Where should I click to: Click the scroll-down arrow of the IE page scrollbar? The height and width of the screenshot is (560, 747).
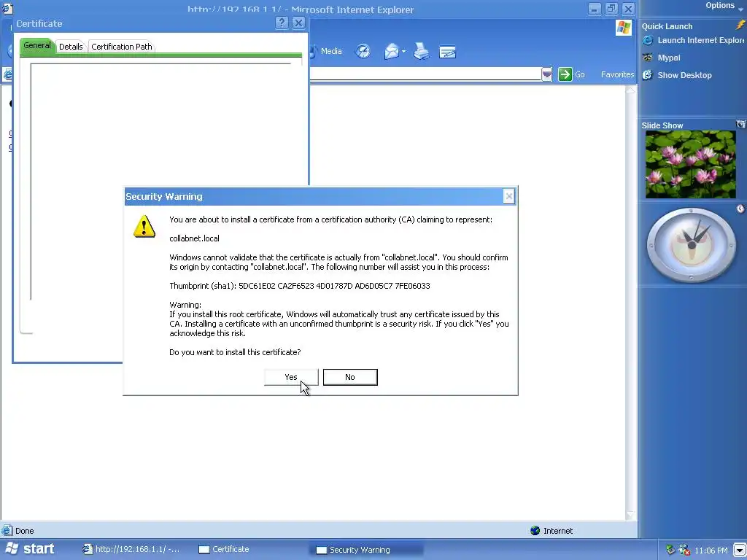631,516
